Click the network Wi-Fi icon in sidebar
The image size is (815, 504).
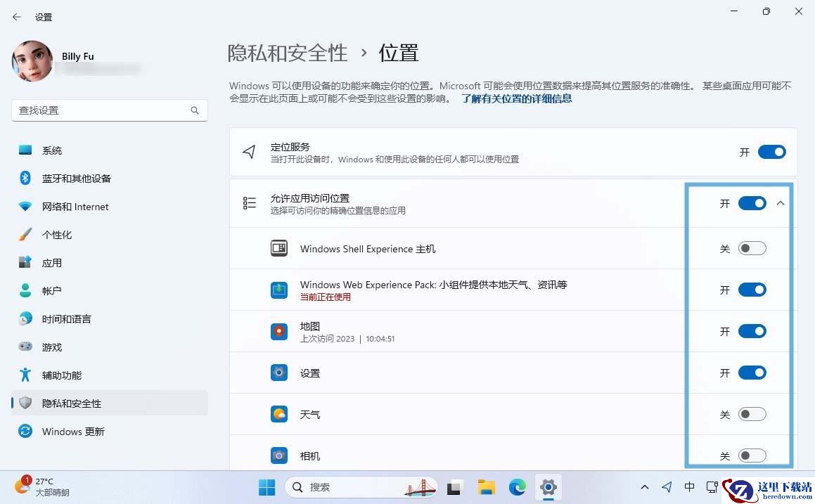(25, 206)
